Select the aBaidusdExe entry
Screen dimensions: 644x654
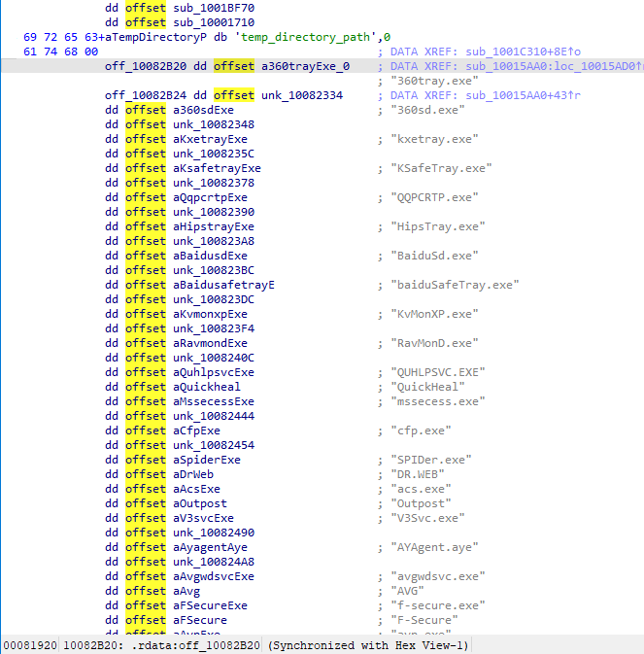211,257
